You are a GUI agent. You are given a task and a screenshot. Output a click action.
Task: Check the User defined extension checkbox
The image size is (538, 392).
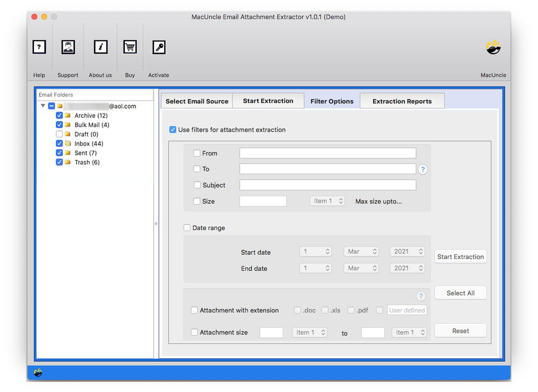pos(379,310)
